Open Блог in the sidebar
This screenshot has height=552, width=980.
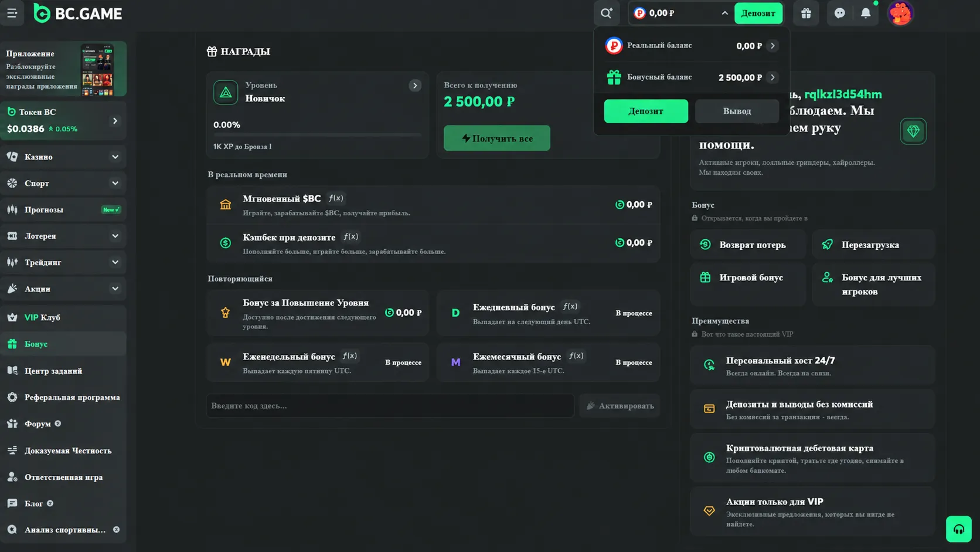pyautogui.click(x=63, y=503)
